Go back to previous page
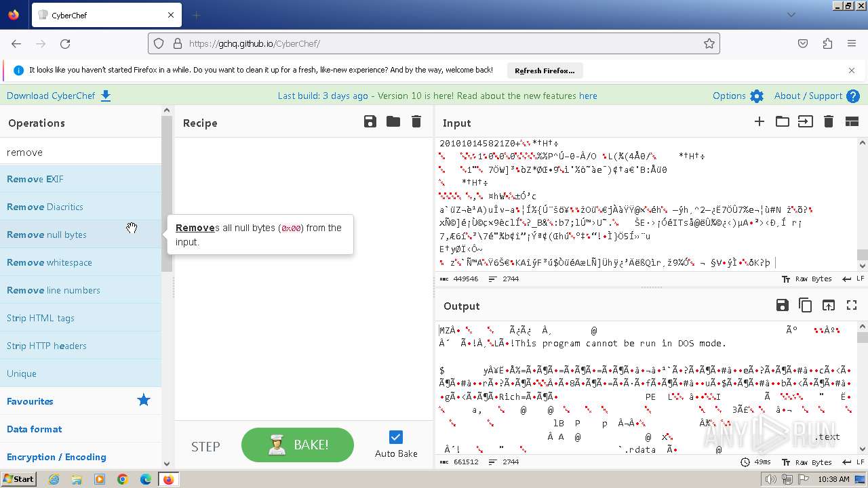 pos(16,43)
